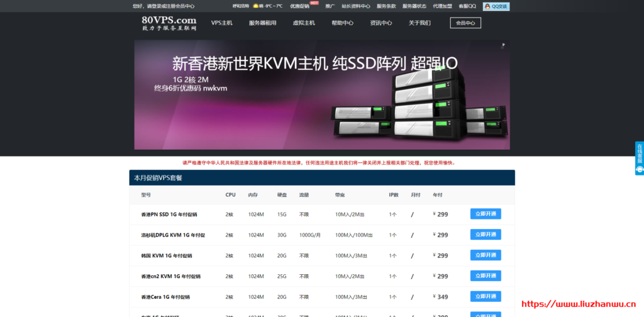This screenshot has height=317, width=644.
Task: Click the 新香港新世界KVM主机 banner image
Action: 322,95
